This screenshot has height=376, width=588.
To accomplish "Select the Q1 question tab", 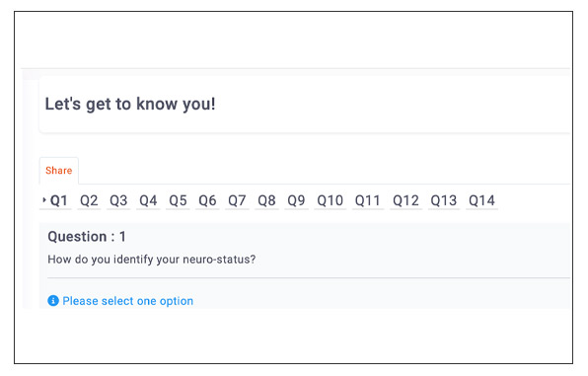I will (x=59, y=200).
